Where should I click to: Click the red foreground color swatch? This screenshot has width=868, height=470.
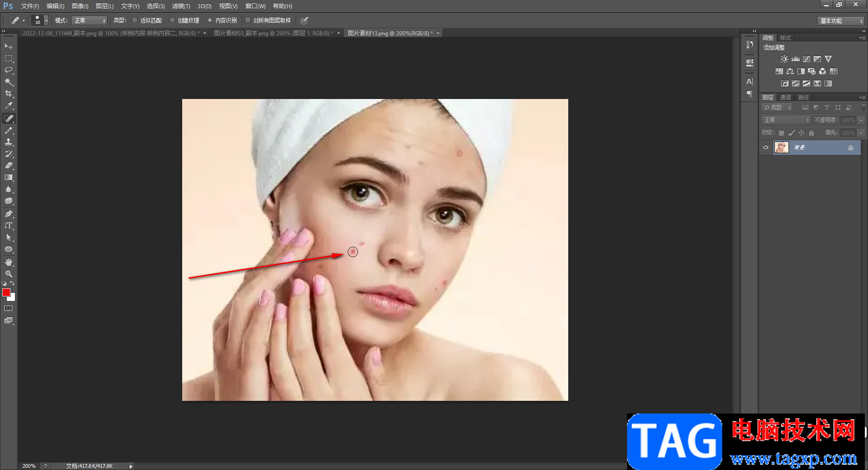click(6, 292)
